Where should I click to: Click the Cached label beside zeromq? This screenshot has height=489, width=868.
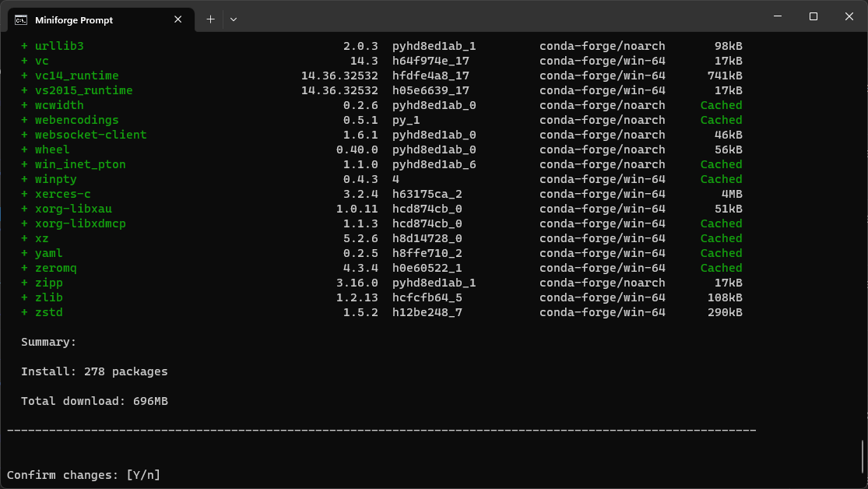tap(720, 268)
